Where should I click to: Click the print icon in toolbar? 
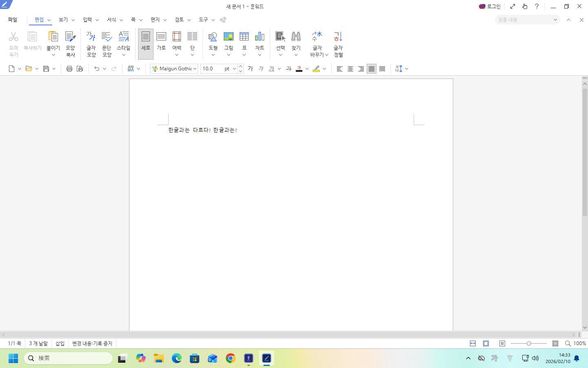(69, 69)
